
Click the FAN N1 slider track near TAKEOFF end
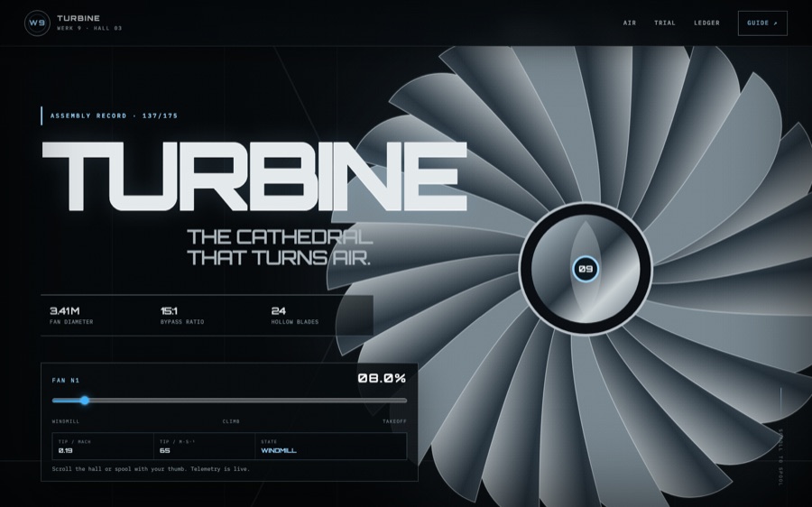point(403,401)
